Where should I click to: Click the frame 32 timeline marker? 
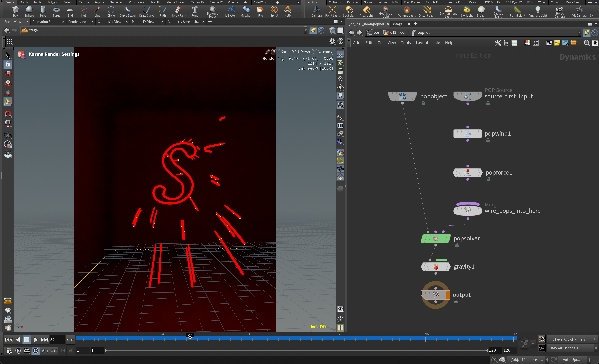190,335
